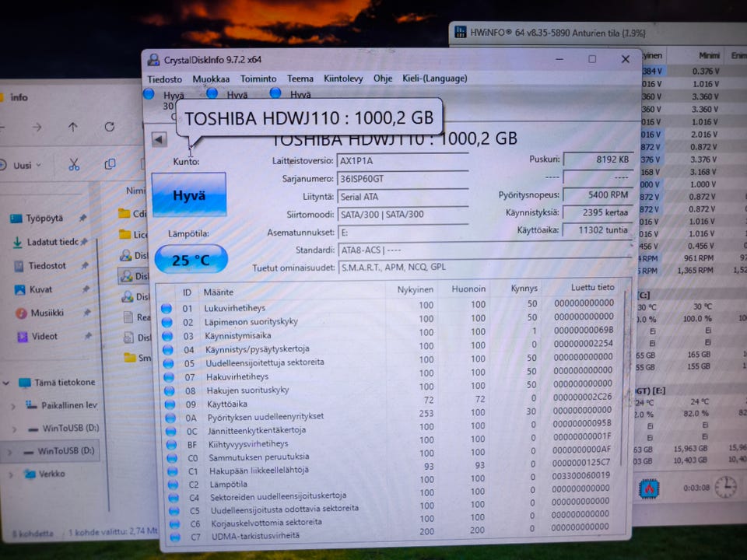This screenshot has width=747, height=560.
Task: Select the third disk's blue status orb
Action: point(275,93)
